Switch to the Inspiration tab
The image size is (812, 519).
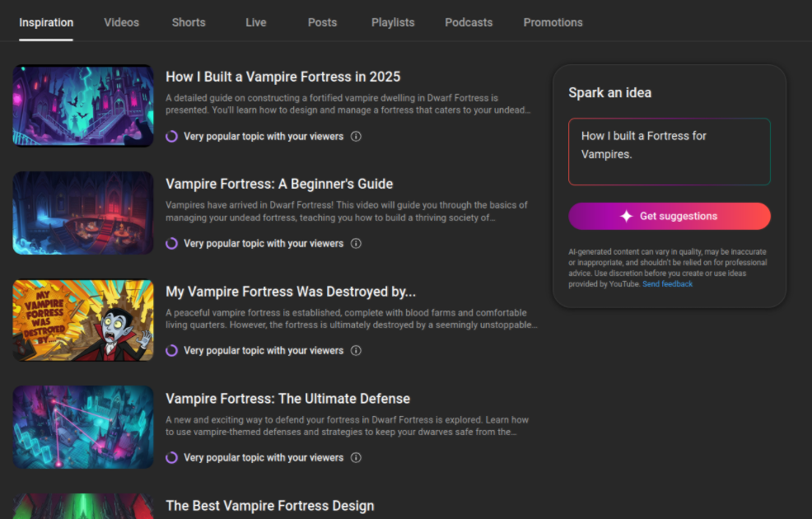pos(46,23)
